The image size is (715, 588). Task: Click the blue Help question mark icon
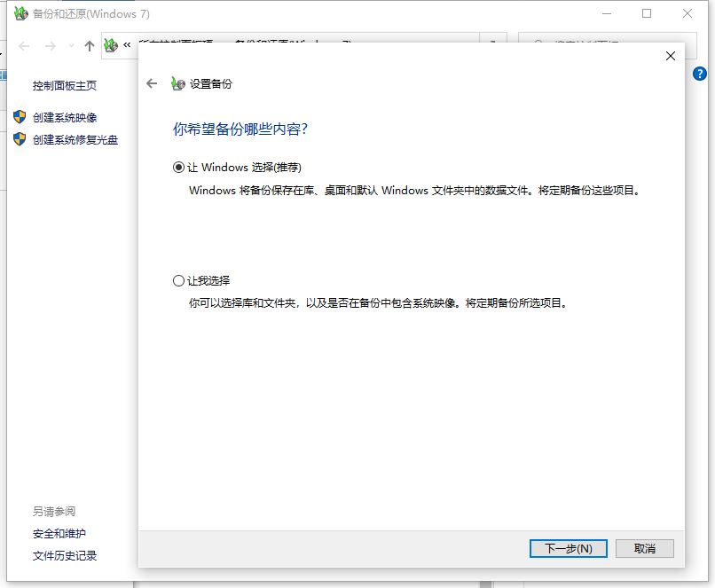[700, 73]
